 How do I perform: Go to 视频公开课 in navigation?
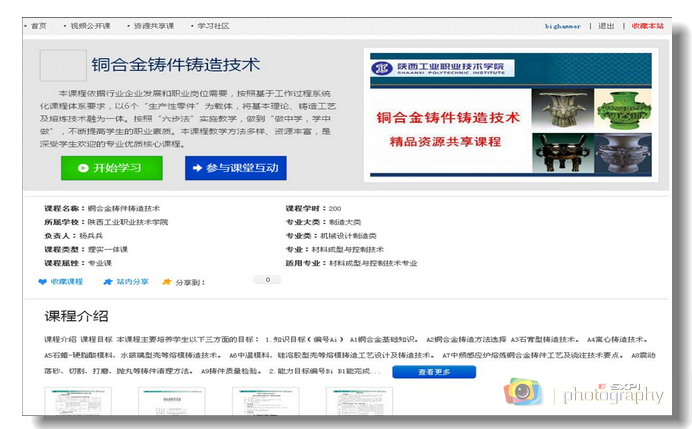click(92, 25)
